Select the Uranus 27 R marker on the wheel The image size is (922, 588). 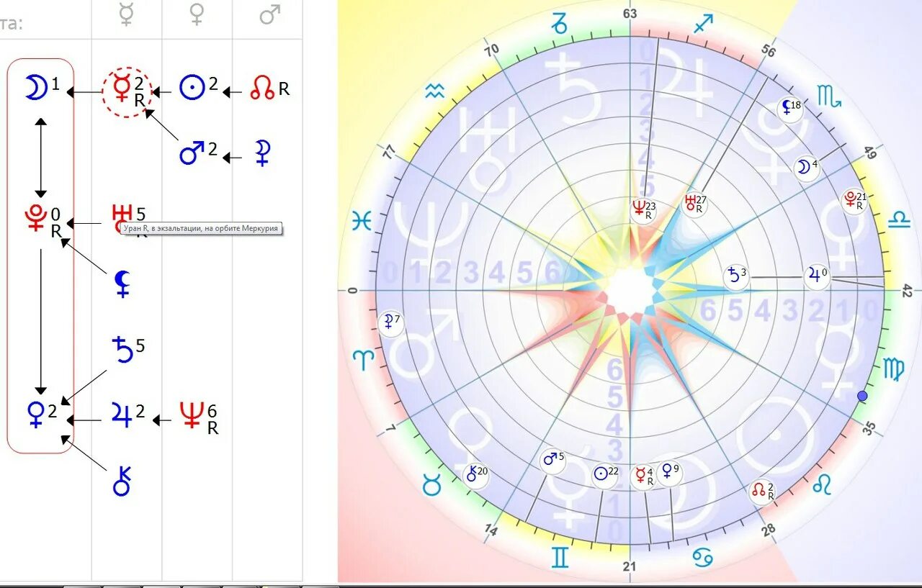pyautogui.click(x=694, y=203)
